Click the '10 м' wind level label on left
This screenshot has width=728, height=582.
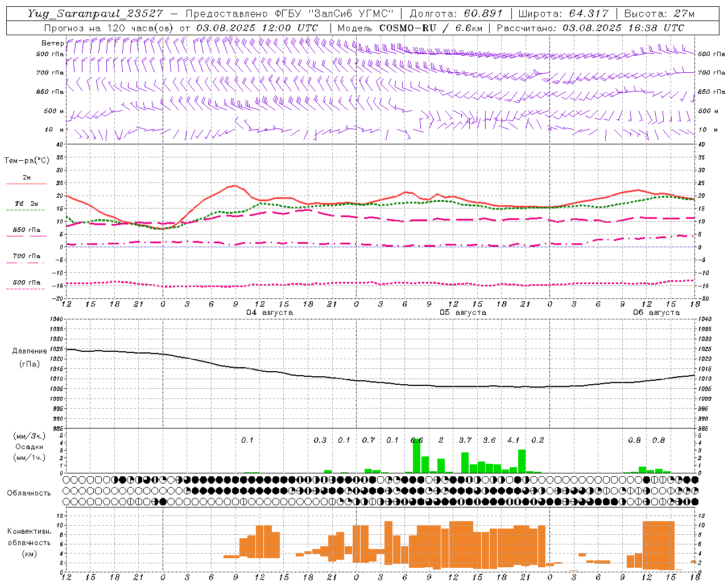[54, 130]
